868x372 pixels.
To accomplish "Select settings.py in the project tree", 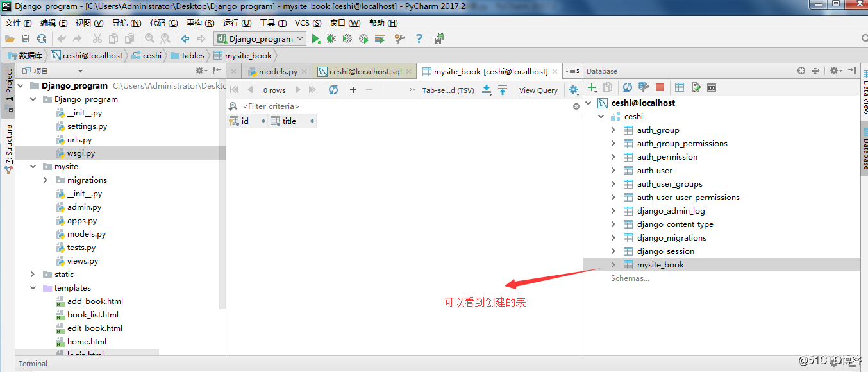I will coord(87,126).
